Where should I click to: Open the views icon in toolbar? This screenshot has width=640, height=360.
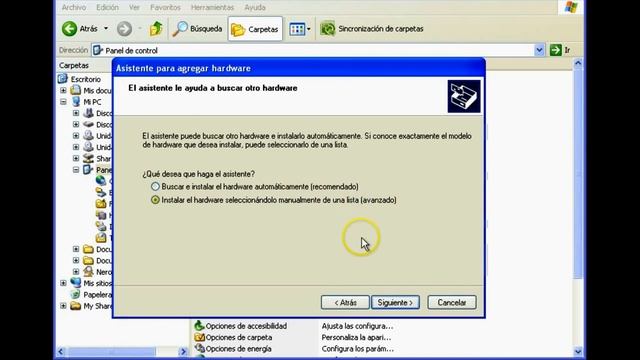[297, 29]
